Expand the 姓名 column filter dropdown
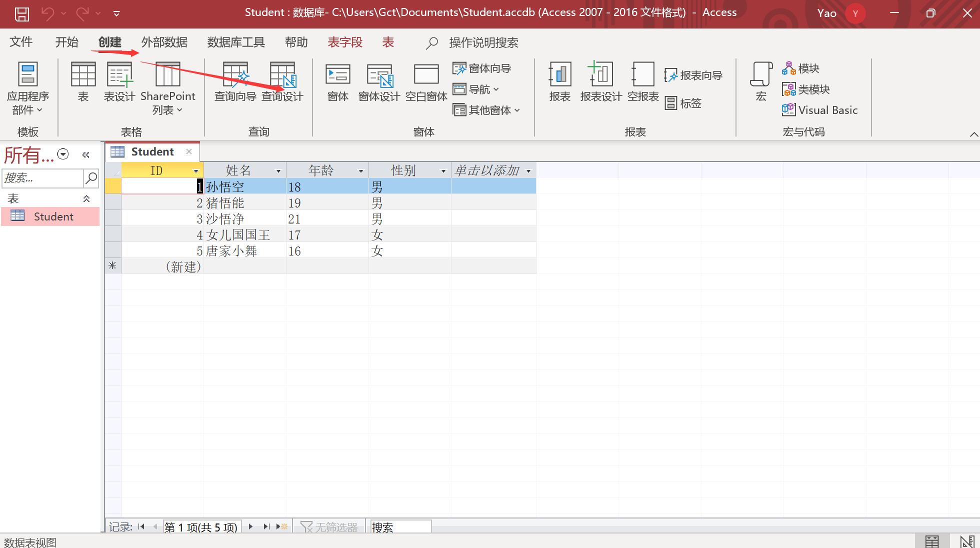The image size is (980, 548). point(278,171)
